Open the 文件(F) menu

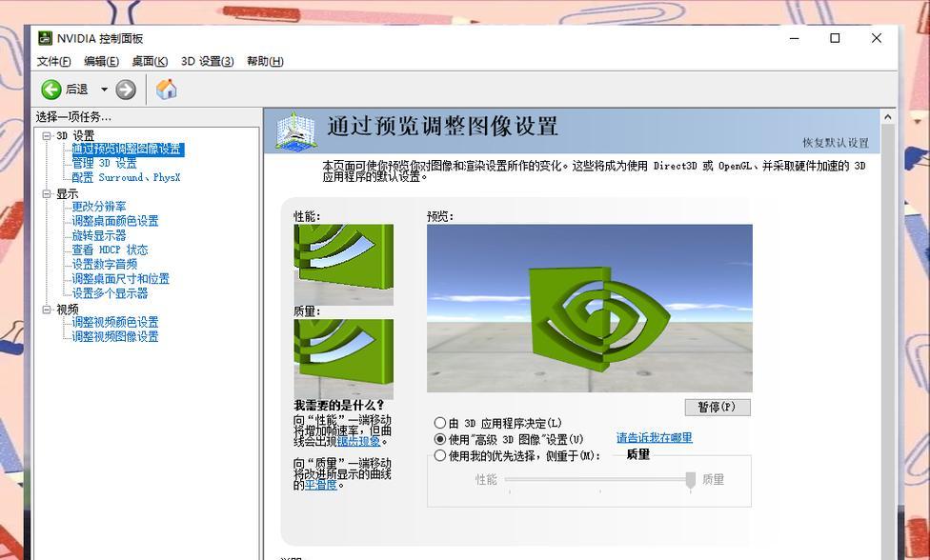(54, 61)
